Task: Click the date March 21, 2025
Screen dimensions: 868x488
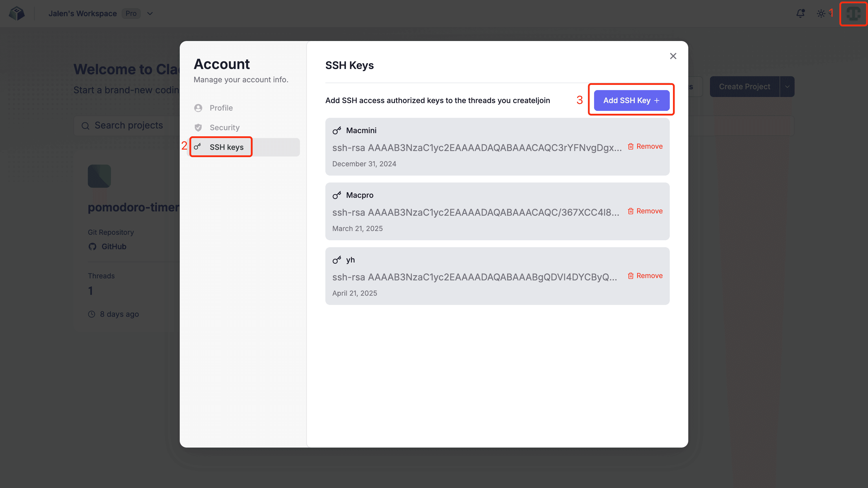Action: click(357, 228)
